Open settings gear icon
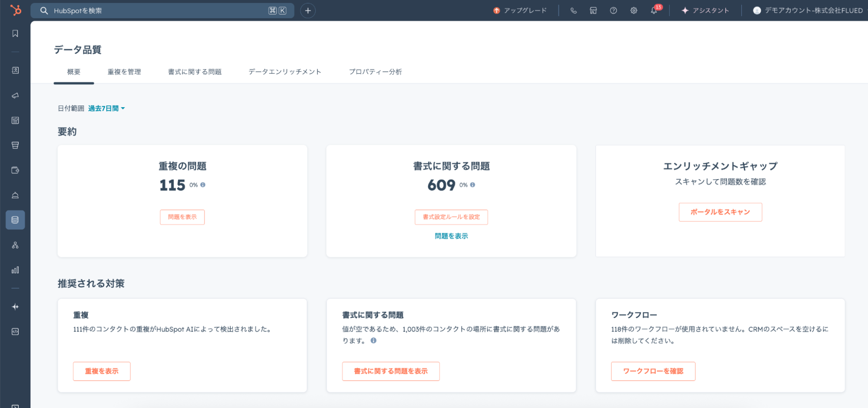The height and width of the screenshot is (408, 868). click(x=634, y=10)
